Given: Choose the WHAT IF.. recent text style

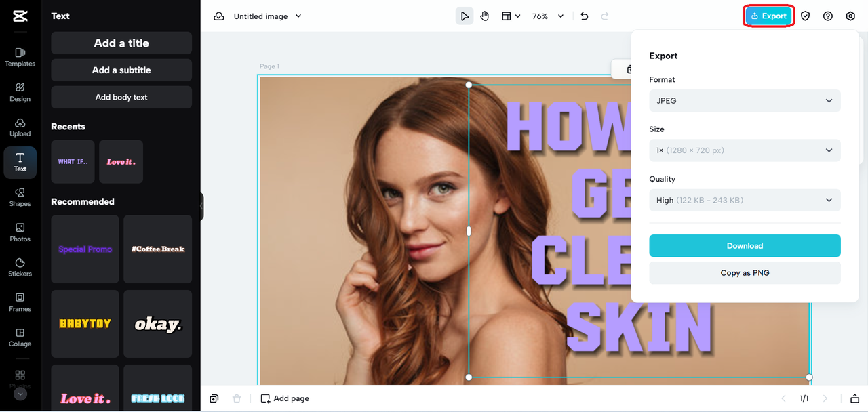Looking at the screenshot, I should coord(73,162).
